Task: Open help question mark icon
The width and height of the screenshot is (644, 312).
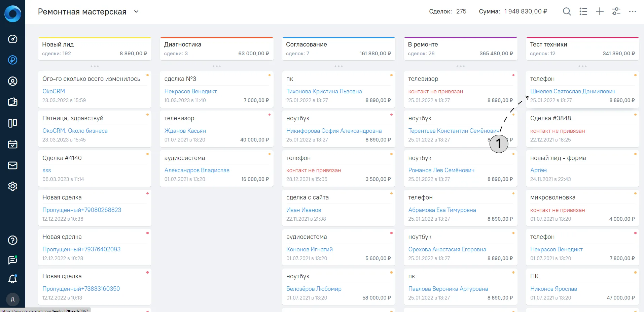Action: pos(12,240)
